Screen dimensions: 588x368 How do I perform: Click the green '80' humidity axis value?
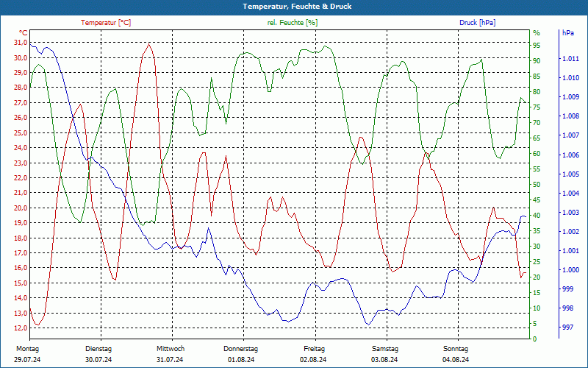coord(537,91)
